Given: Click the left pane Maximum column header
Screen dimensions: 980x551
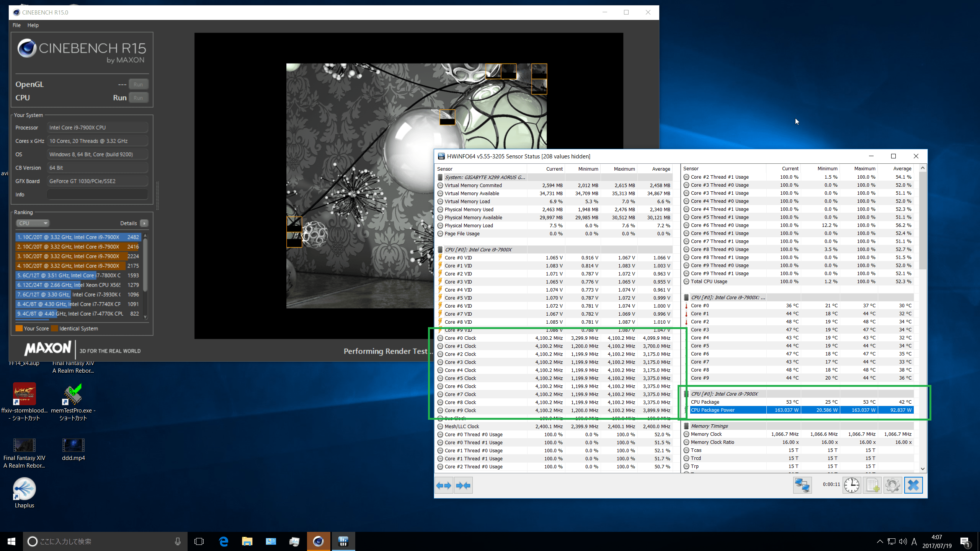Looking at the screenshot, I should point(618,169).
